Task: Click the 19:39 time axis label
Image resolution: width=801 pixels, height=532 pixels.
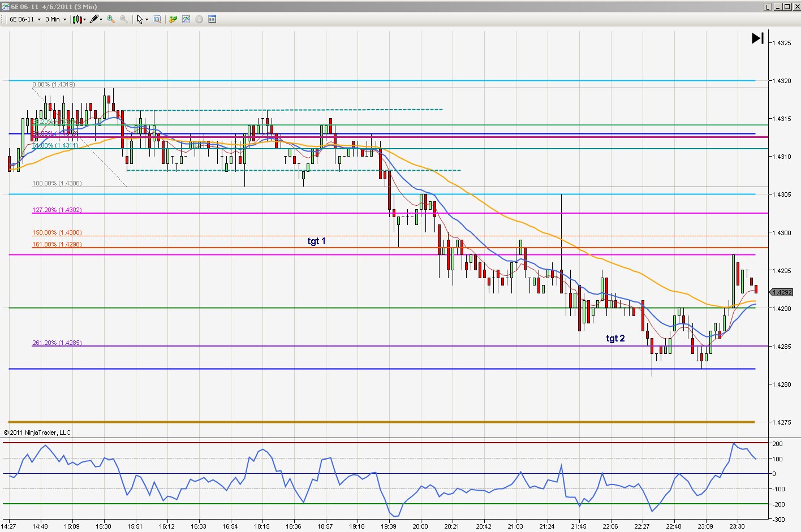Action: pos(389,526)
